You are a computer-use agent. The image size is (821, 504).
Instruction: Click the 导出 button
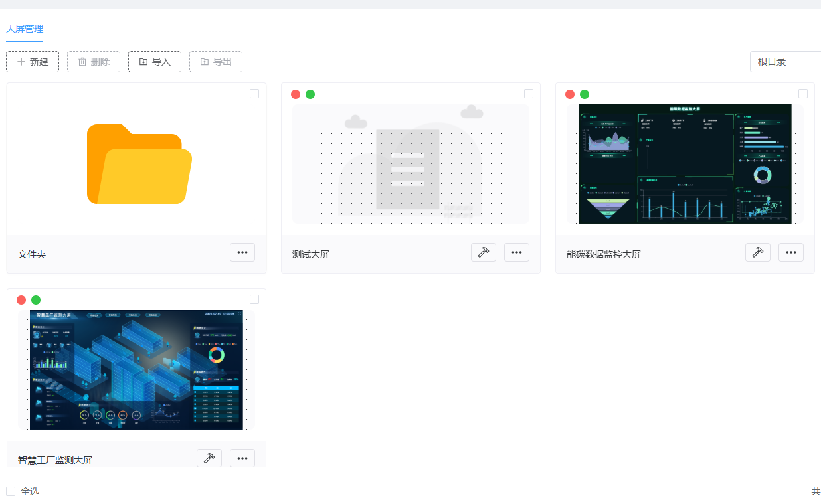click(x=216, y=62)
